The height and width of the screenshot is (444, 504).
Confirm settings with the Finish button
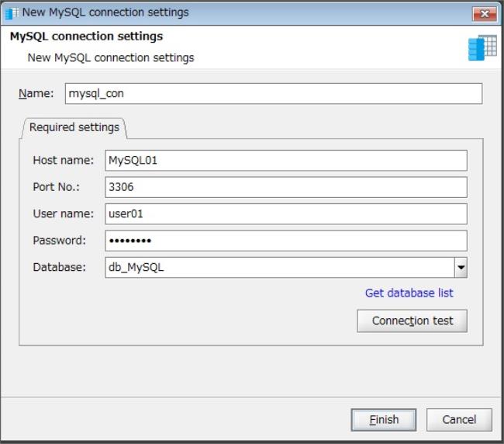pos(384,419)
